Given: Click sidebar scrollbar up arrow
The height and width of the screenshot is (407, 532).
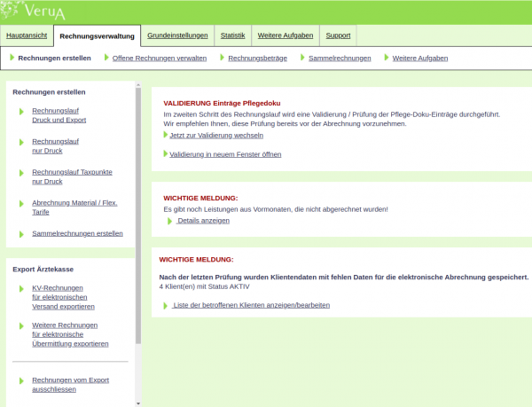Looking at the screenshot, I should [138, 84].
